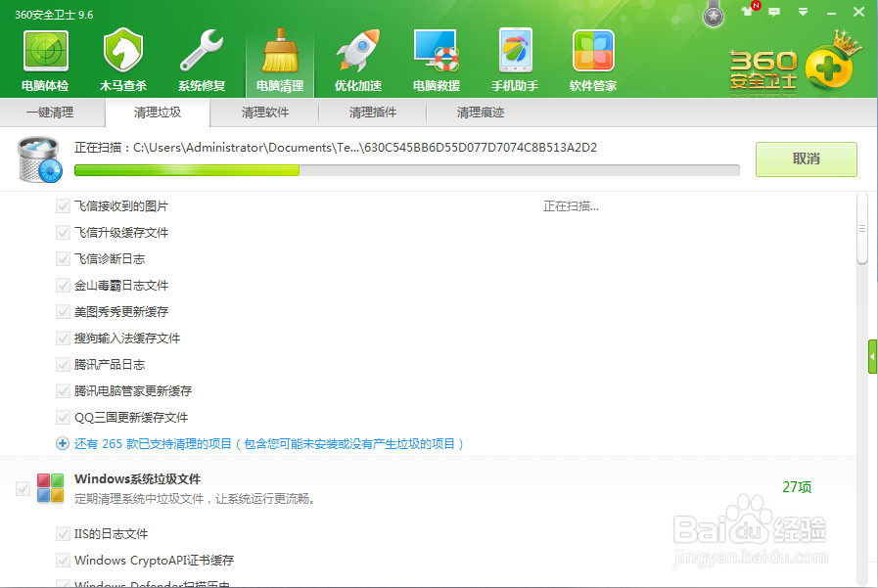Select 电脑清理 broom cleanup icon
The height and width of the screenshot is (588, 878).
280,61
